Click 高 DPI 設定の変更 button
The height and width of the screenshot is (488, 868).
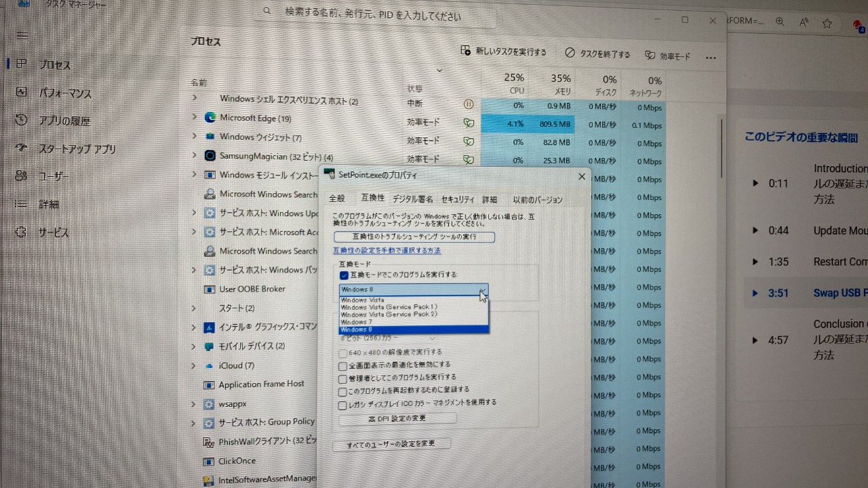(x=397, y=419)
